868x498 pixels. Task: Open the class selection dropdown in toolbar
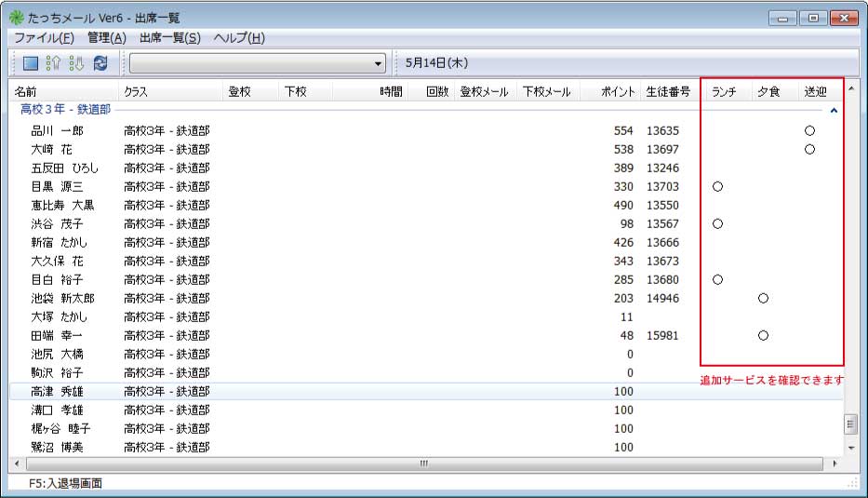click(x=378, y=63)
